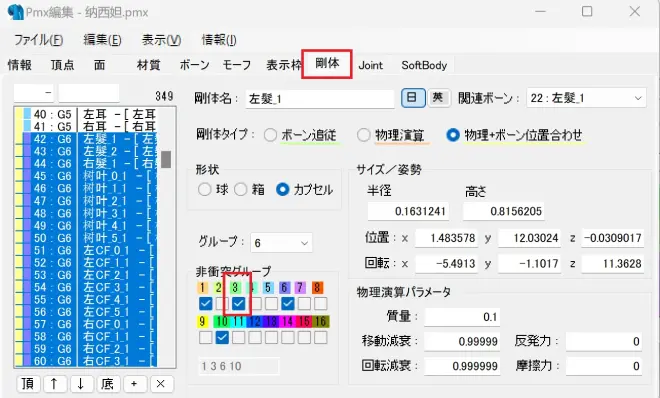660x398 pixels.
Task: Move rigid body up with arrow button
Action: (x=54, y=384)
